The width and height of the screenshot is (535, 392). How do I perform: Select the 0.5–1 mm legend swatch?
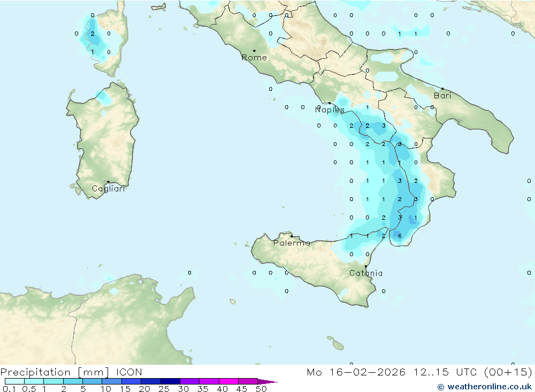tap(34, 381)
